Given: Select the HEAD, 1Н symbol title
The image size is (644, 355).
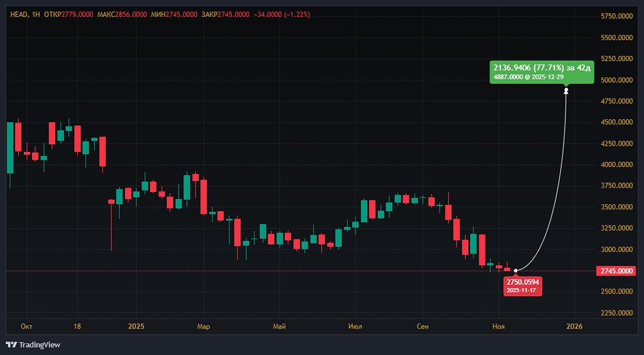Looking at the screenshot, I should point(25,14).
